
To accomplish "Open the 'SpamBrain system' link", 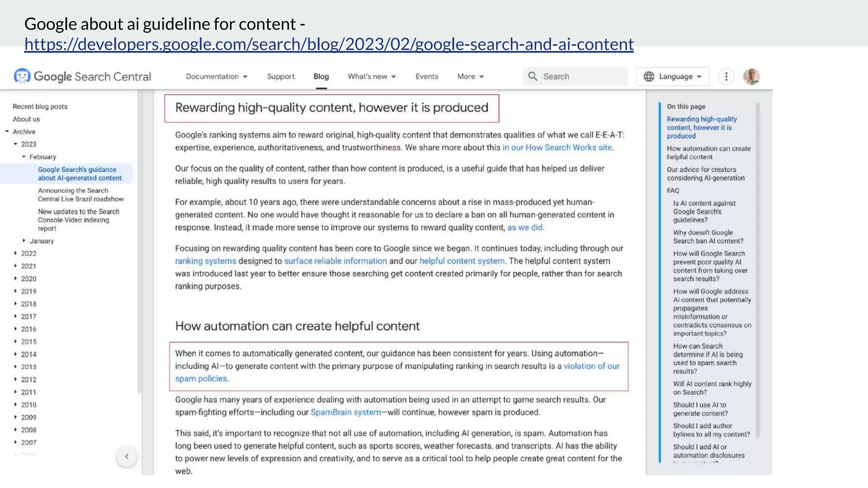I will point(345,412).
